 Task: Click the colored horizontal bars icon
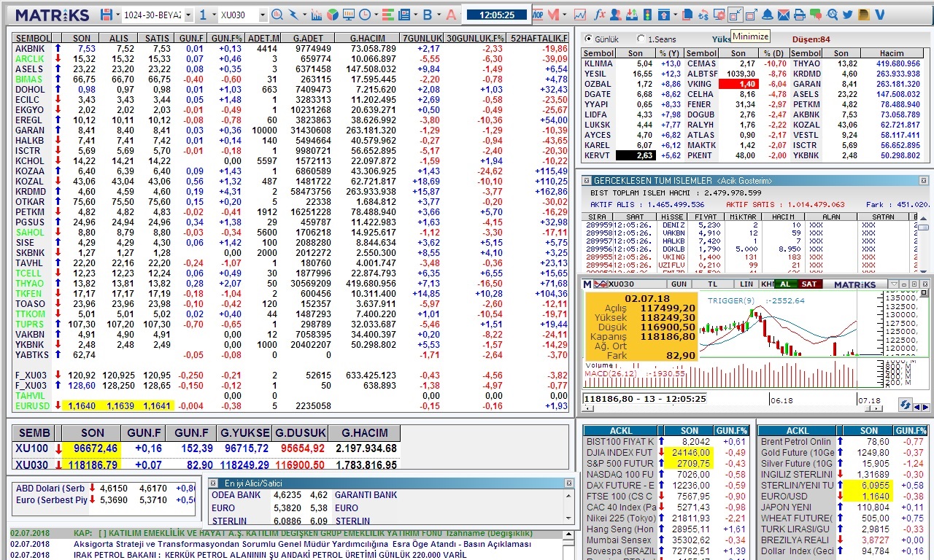pos(387,15)
